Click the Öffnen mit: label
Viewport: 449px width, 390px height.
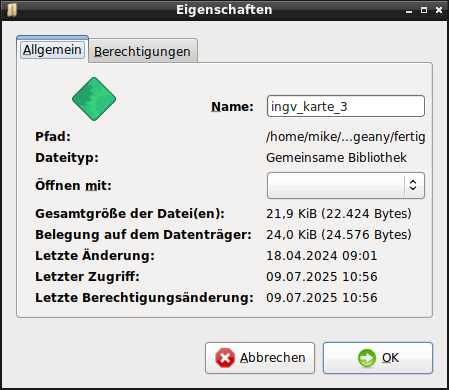(73, 185)
